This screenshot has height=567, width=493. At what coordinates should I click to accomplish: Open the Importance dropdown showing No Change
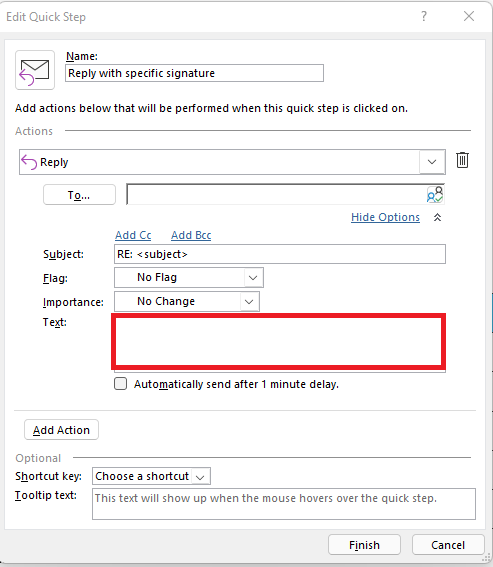pyautogui.click(x=187, y=301)
